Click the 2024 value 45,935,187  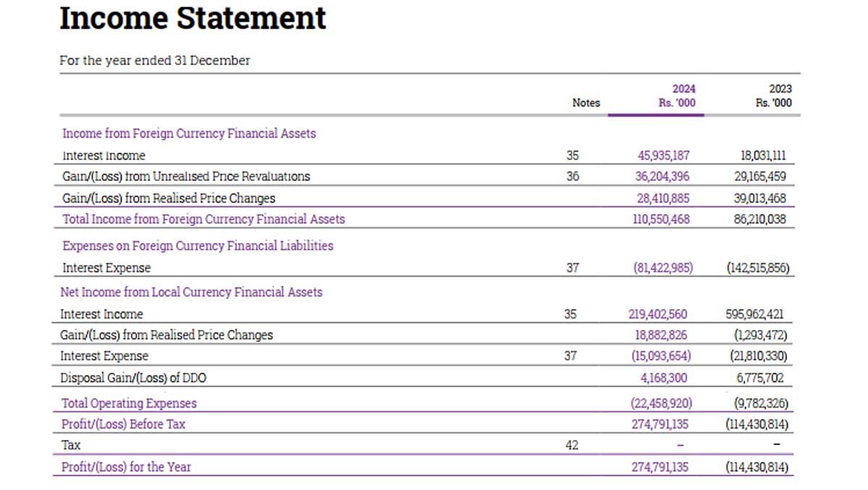click(663, 155)
